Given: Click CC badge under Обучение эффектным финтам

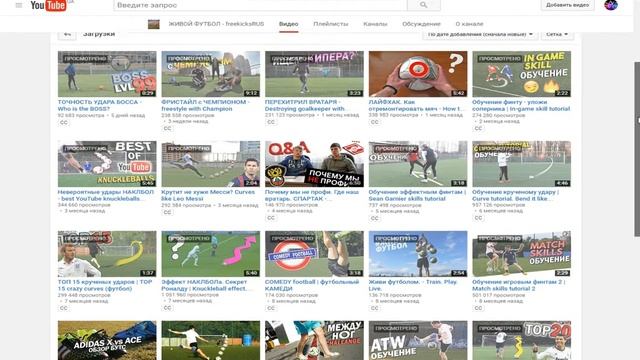Looking at the screenshot, I should [x=375, y=218].
